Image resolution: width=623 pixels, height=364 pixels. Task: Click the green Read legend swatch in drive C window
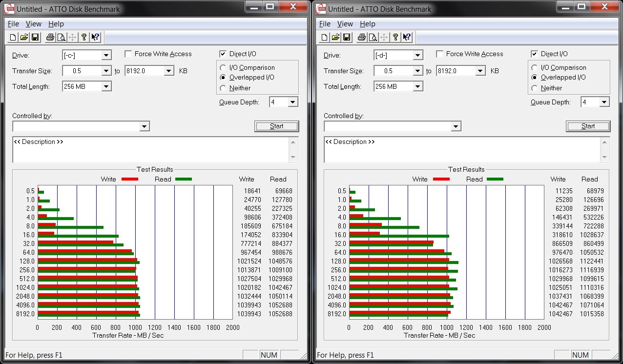pos(184,179)
